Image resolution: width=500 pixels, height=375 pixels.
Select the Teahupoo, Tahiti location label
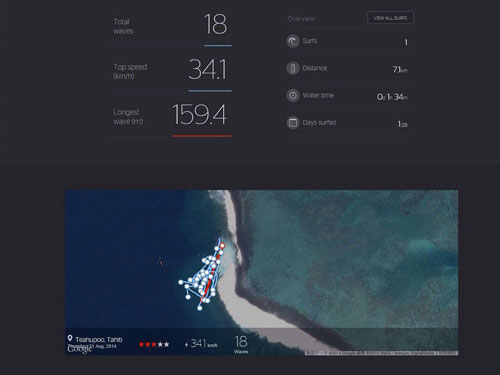coord(99,340)
